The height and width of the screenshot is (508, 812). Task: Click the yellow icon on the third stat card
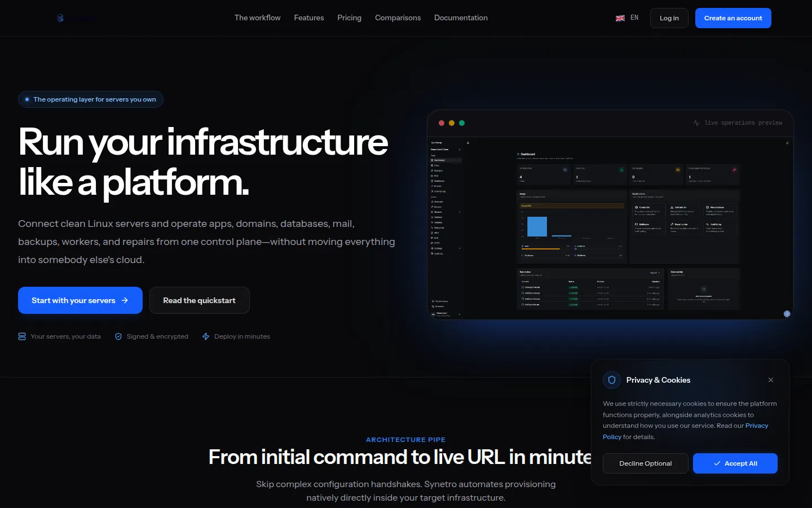(x=678, y=169)
